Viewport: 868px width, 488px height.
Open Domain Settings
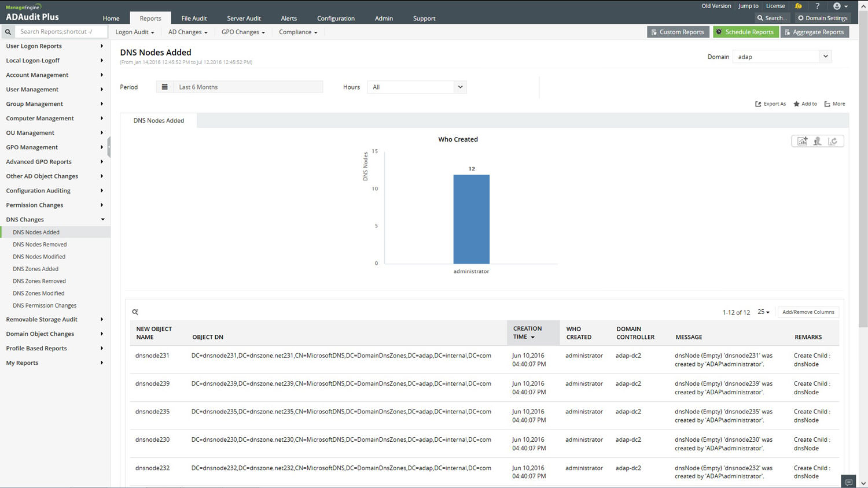tap(823, 18)
